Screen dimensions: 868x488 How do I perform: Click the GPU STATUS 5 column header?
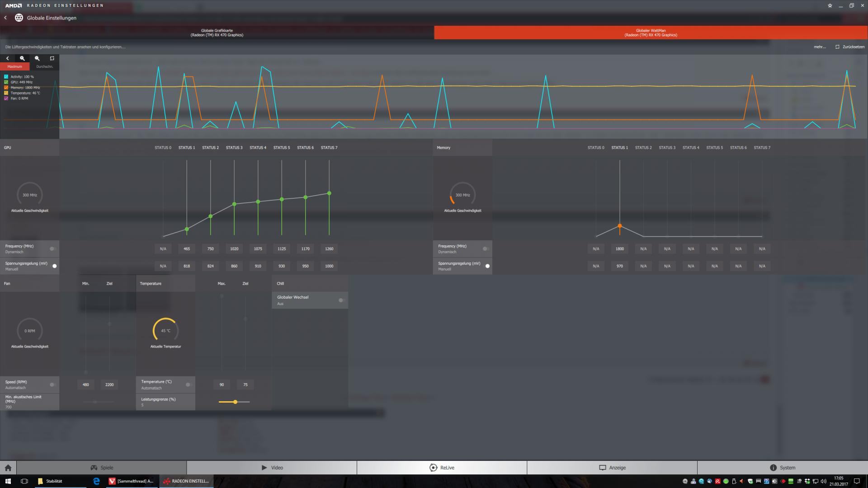coord(282,148)
